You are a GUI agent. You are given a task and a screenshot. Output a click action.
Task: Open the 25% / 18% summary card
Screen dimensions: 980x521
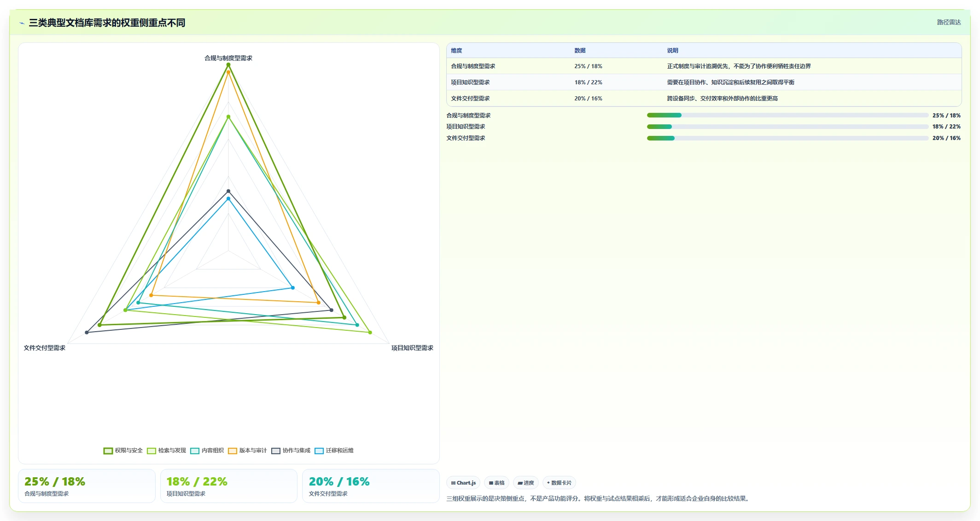pyautogui.click(x=87, y=486)
